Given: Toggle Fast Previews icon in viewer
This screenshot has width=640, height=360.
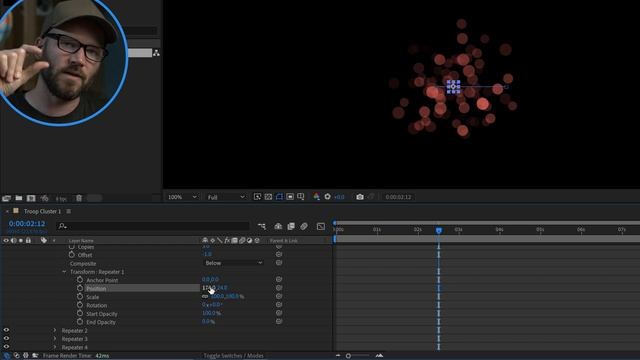Looking at the screenshot, I should click(258, 197).
